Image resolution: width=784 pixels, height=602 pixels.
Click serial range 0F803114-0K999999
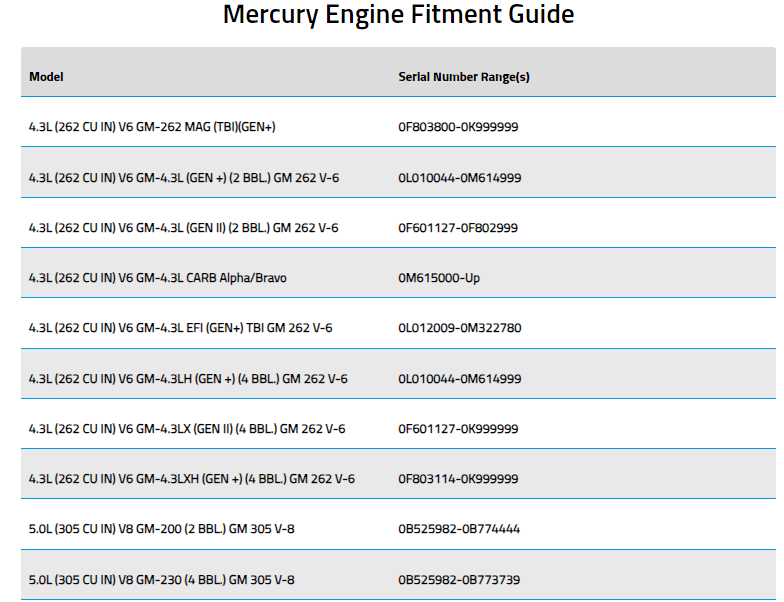point(458,479)
